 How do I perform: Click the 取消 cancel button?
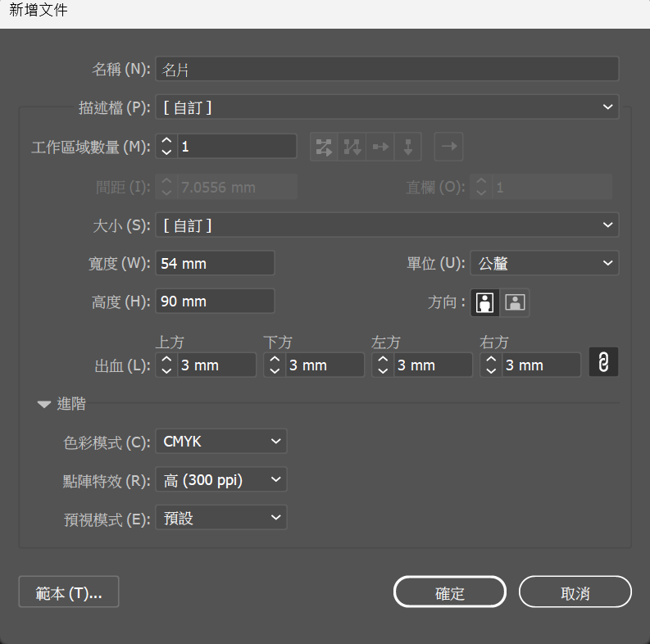[x=575, y=592]
